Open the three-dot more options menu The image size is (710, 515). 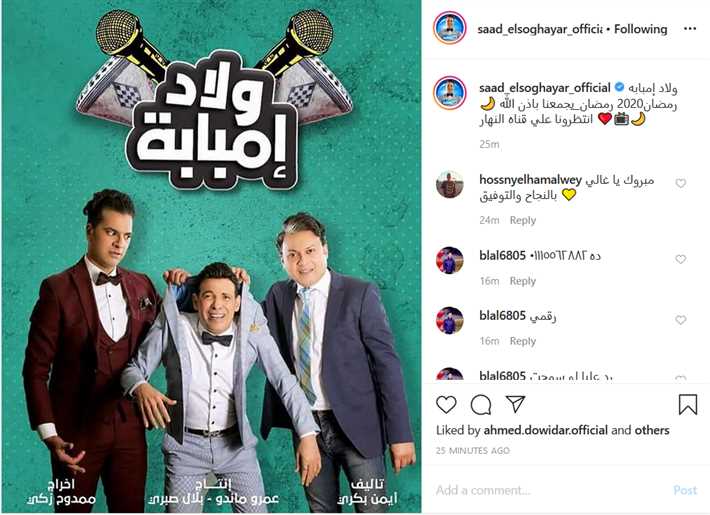[x=690, y=29]
